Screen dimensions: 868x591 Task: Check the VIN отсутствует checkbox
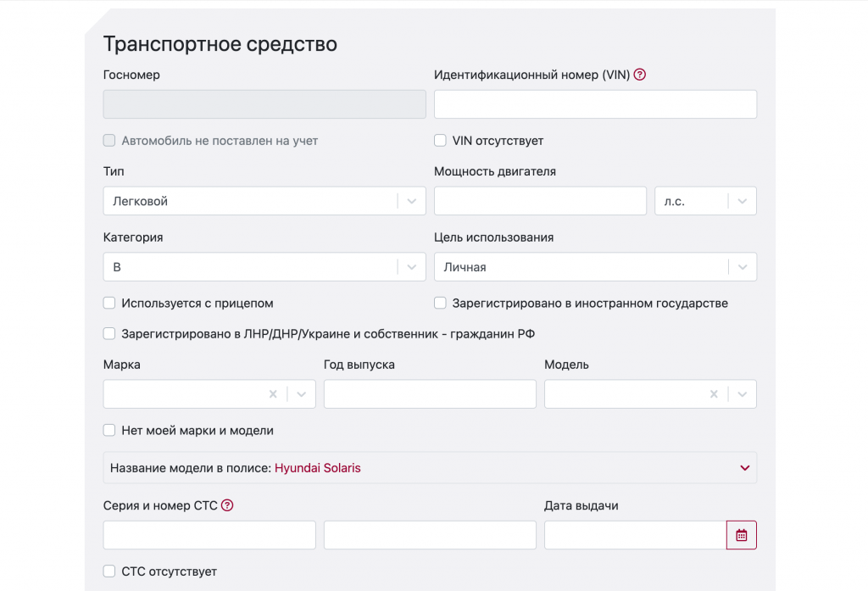coord(440,141)
